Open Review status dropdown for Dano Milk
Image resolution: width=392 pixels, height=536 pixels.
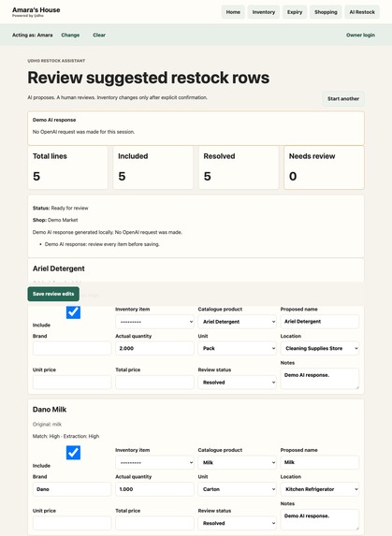click(238, 523)
